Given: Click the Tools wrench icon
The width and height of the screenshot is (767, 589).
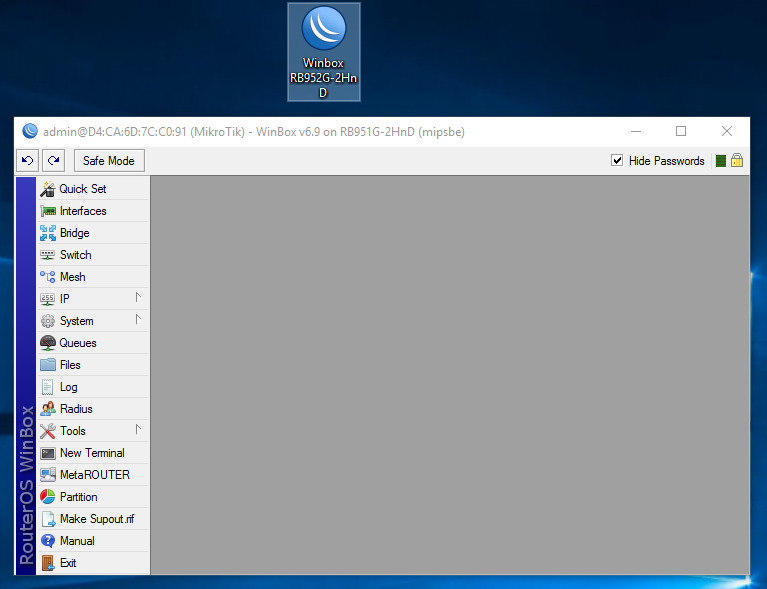Looking at the screenshot, I should click(48, 431).
